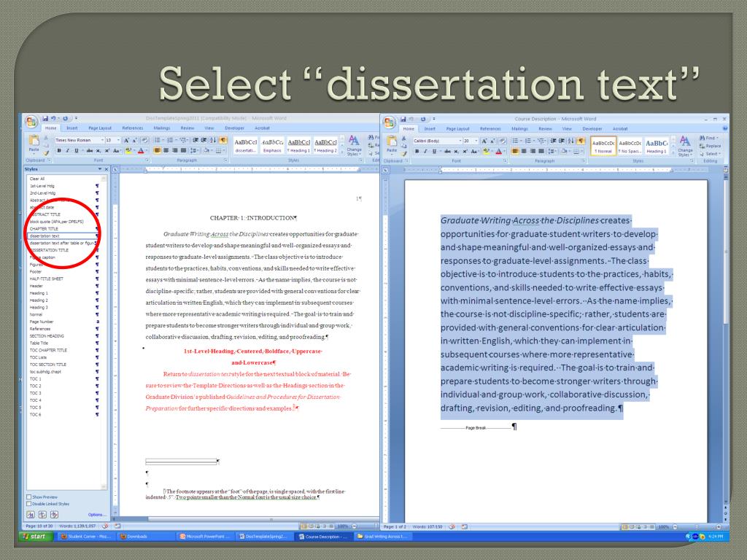The image size is (747, 560).
Task: Click the Options link in the Styles pane
Action: 96,515
